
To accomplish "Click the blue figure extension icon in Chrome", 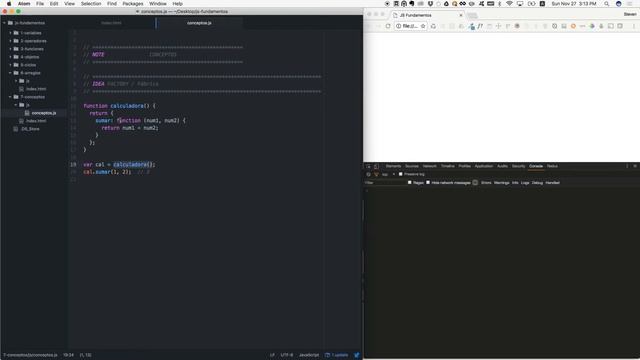I will click(x=471, y=26).
